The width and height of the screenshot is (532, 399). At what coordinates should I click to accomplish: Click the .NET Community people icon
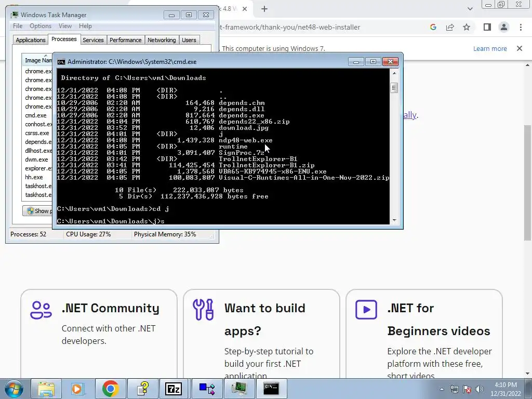pos(41,310)
